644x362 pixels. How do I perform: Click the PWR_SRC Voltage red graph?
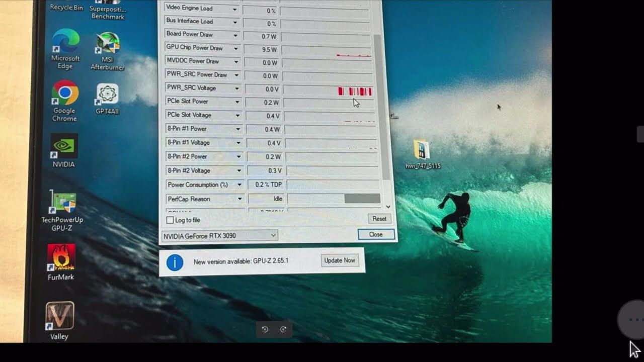329,90
